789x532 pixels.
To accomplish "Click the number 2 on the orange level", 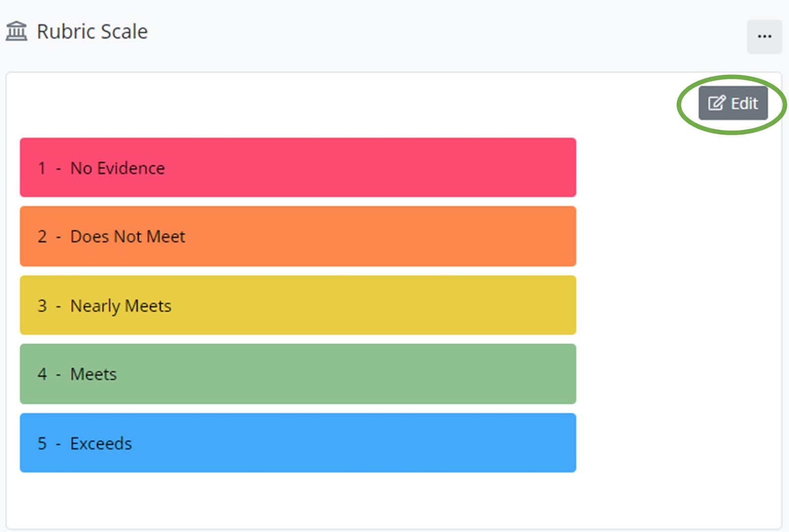I will 42,237.
